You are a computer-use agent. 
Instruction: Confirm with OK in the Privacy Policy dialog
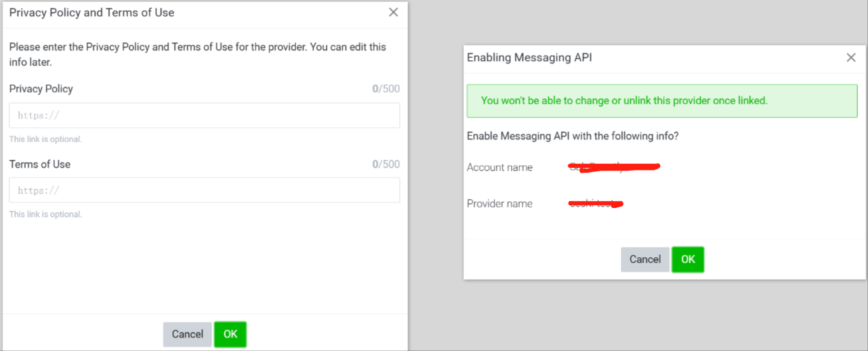pos(230,334)
